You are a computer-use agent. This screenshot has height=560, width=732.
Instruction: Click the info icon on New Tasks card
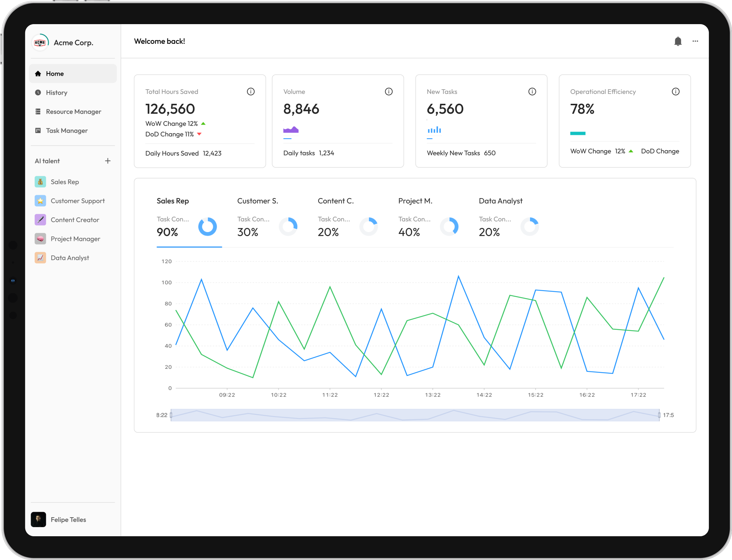(x=532, y=92)
